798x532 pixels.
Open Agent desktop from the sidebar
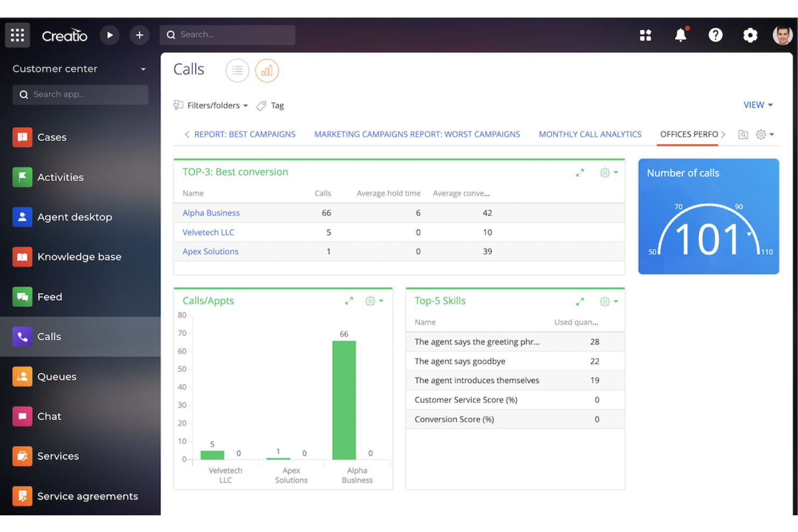coord(75,217)
